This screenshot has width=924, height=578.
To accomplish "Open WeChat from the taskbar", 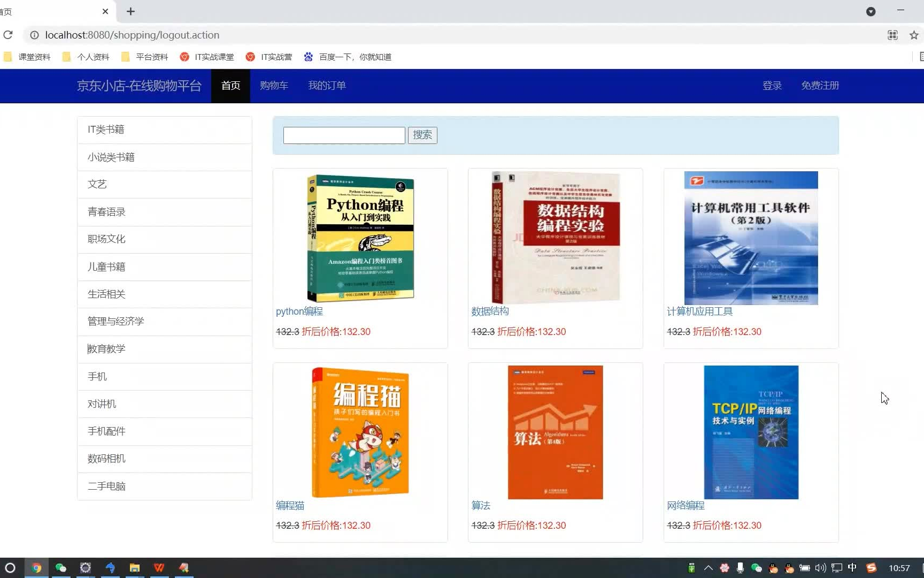I will pos(60,568).
